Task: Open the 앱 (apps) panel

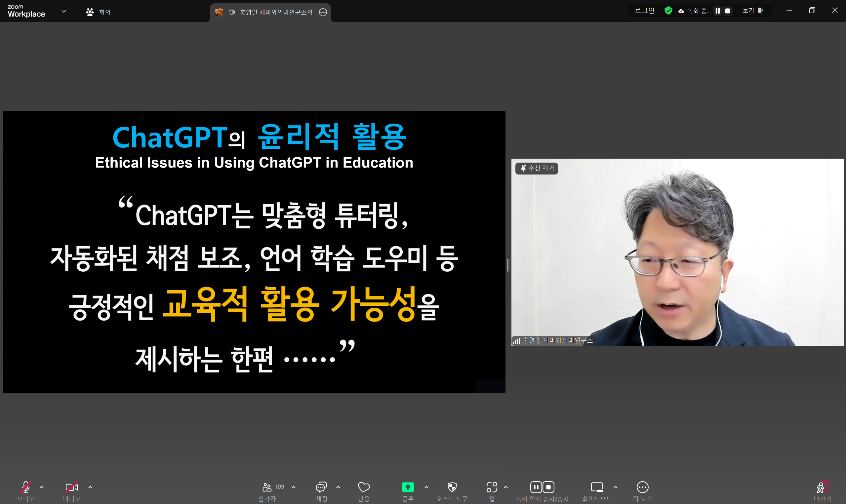Action: [492, 487]
